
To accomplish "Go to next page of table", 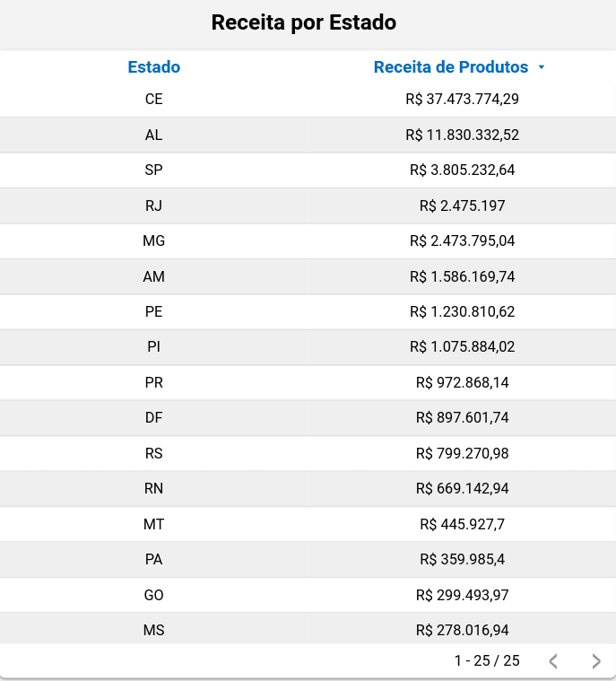I will (596, 661).
